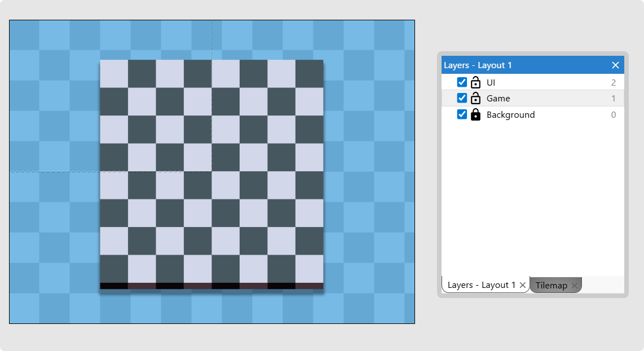Viewport: 644px width, 351px height.
Task: Hide the Game layer using its checkbox
Action: click(x=462, y=98)
